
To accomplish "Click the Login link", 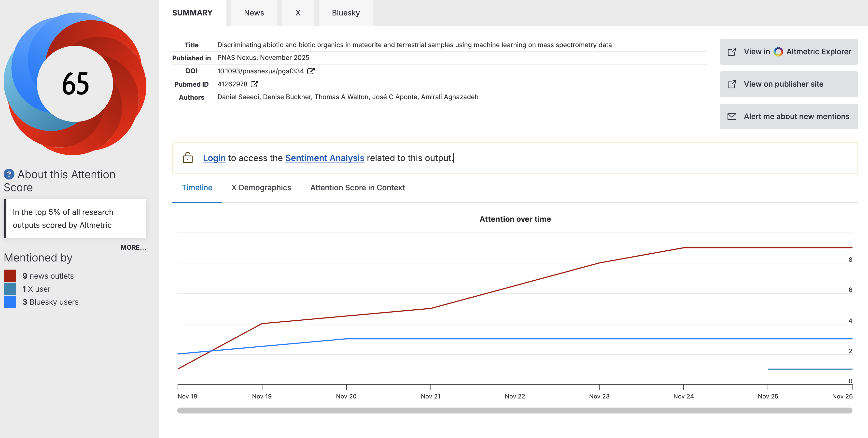I will (214, 158).
